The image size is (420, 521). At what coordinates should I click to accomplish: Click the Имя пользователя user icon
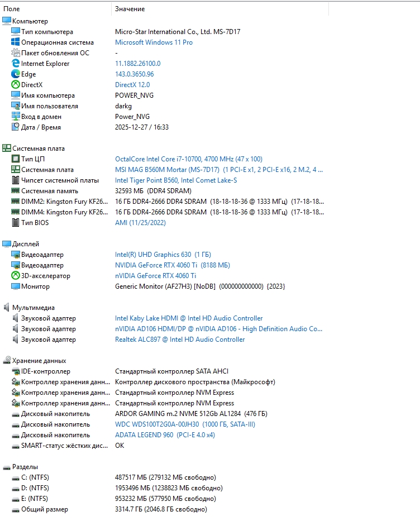point(15,106)
